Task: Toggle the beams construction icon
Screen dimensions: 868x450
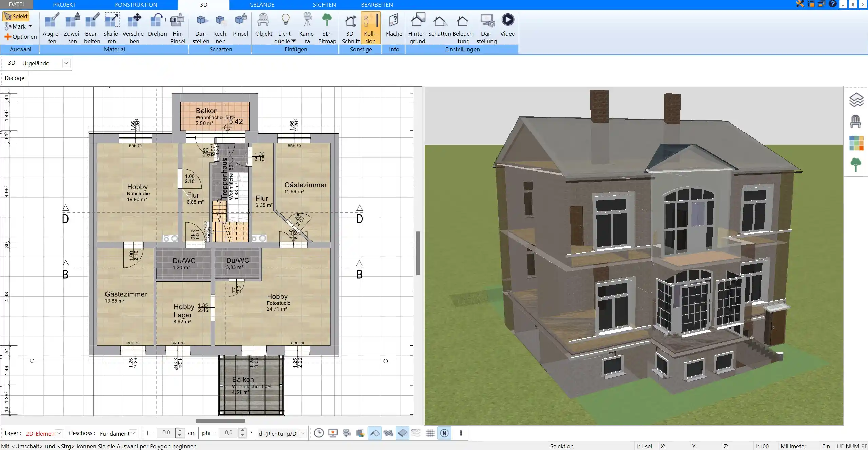Action: coord(388,433)
